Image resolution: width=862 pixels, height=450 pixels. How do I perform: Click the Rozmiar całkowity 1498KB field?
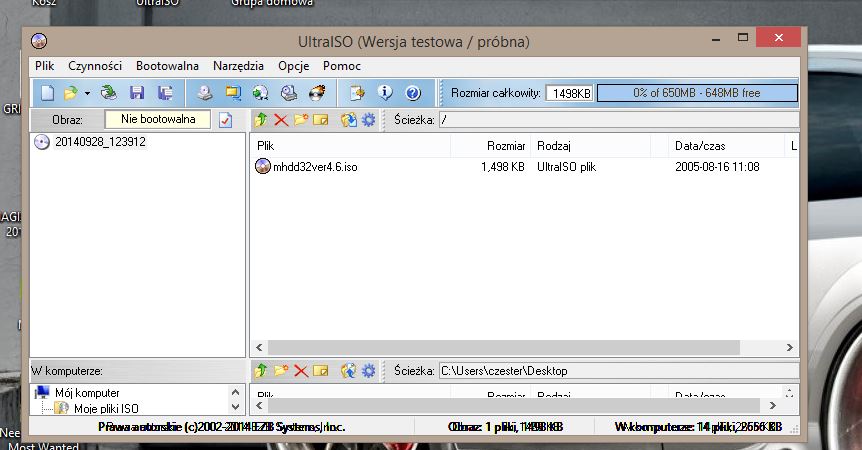point(570,93)
